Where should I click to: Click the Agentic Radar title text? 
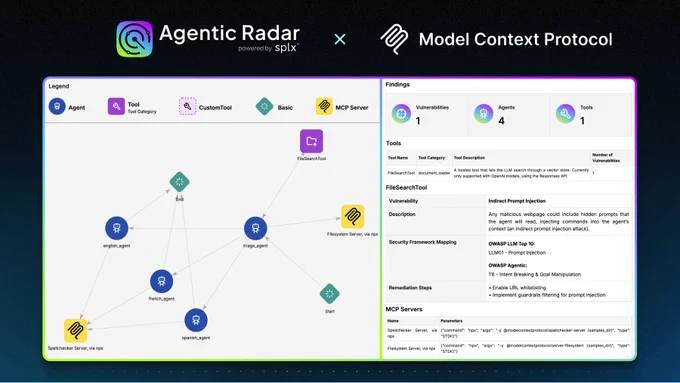pos(229,33)
